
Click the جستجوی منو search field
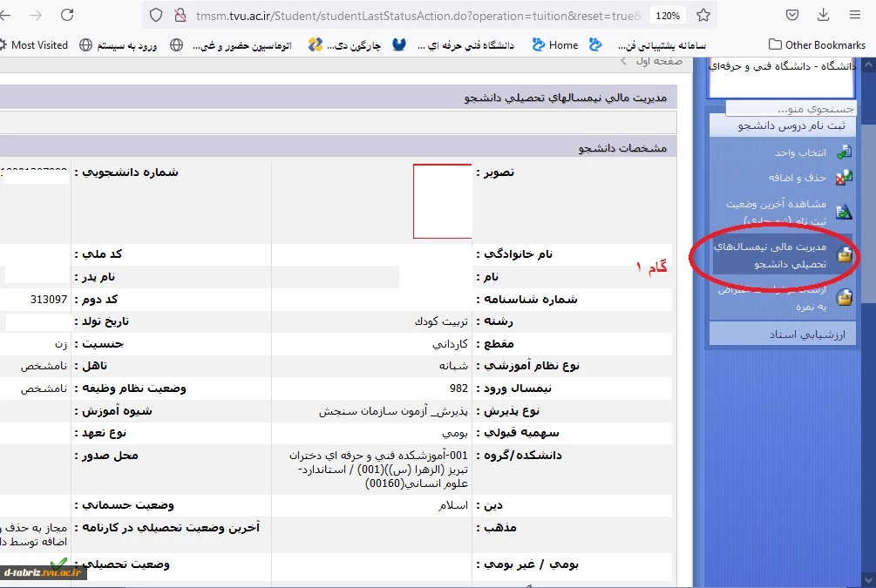pos(791,108)
